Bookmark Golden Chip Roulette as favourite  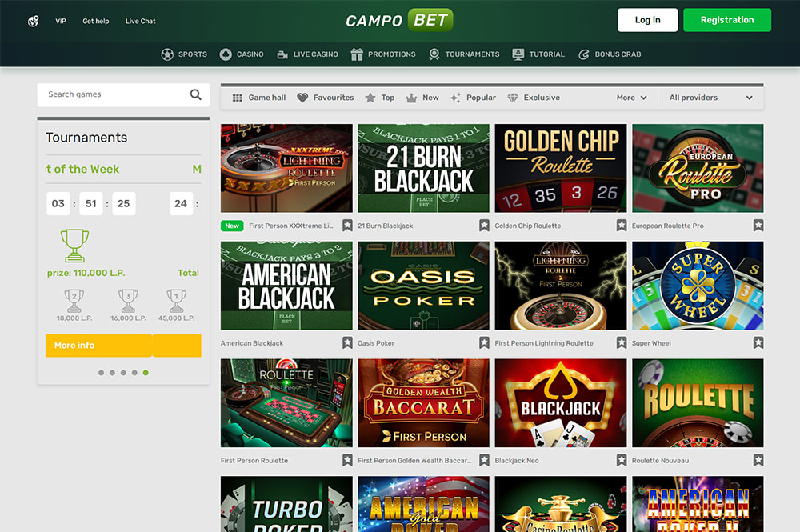click(622, 226)
